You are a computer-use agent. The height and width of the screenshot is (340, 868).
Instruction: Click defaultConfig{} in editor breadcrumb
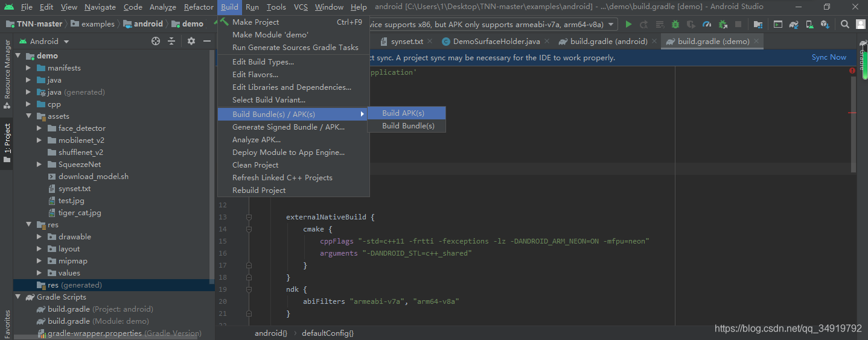(x=328, y=333)
